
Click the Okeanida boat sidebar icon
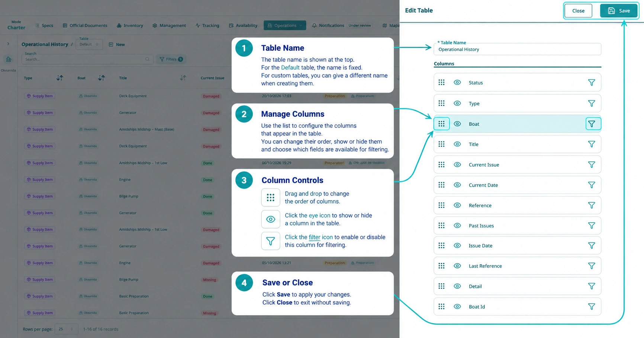[x=9, y=60]
